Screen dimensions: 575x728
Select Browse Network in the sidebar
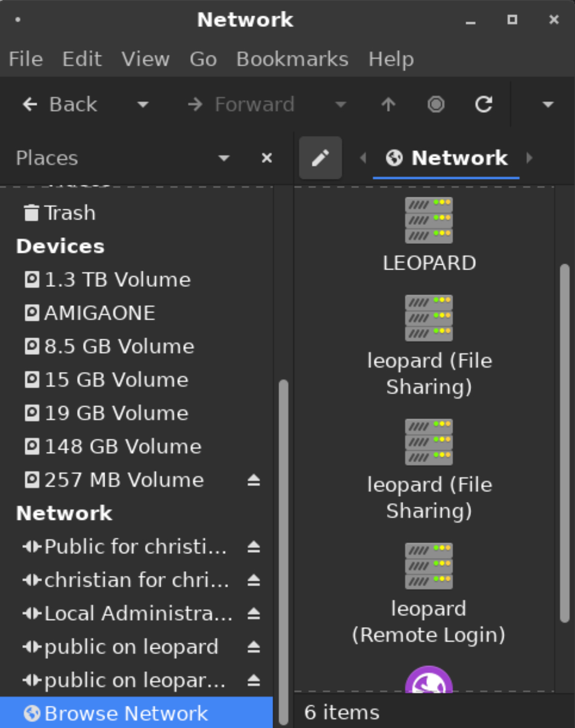pos(126,713)
